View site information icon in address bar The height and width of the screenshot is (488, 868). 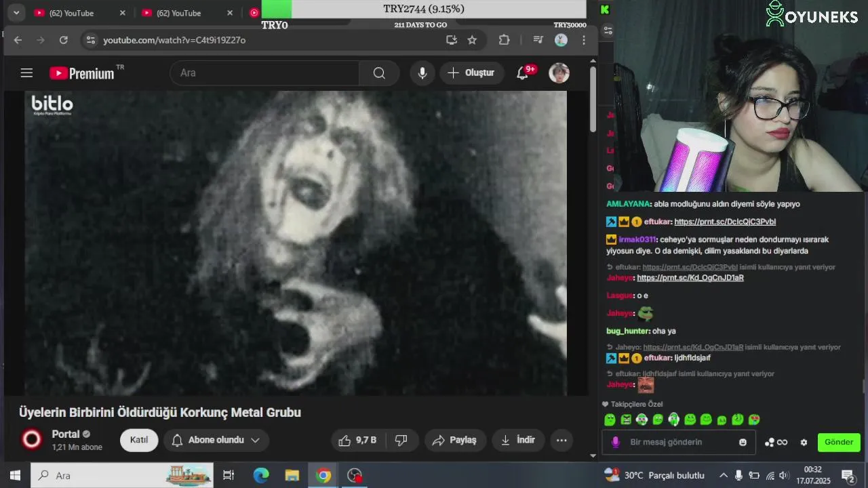tap(90, 40)
